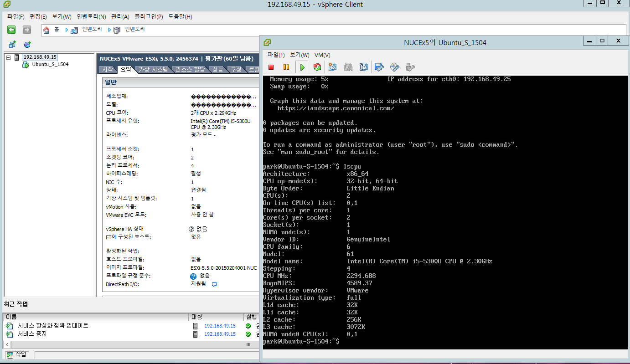630x364 pixels.
Task: Open the Snapshot Manager icon
Action: pyautogui.click(x=363, y=67)
